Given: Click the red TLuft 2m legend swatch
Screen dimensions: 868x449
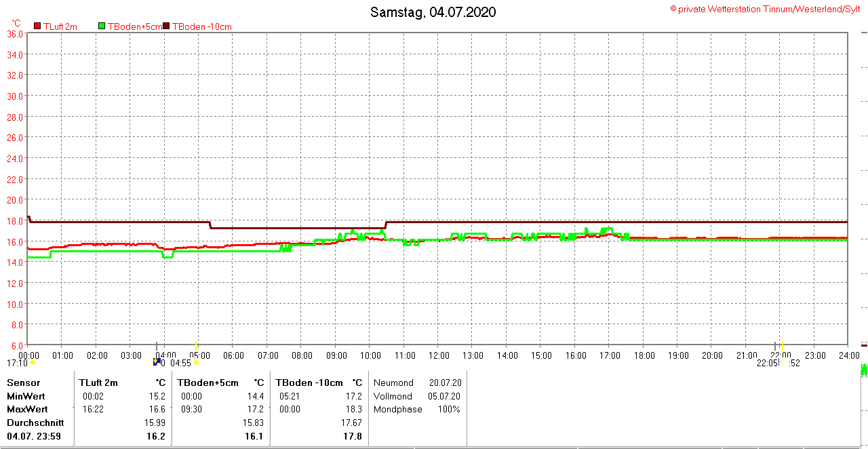Looking at the screenshot, I should click(x=37, y=26).
